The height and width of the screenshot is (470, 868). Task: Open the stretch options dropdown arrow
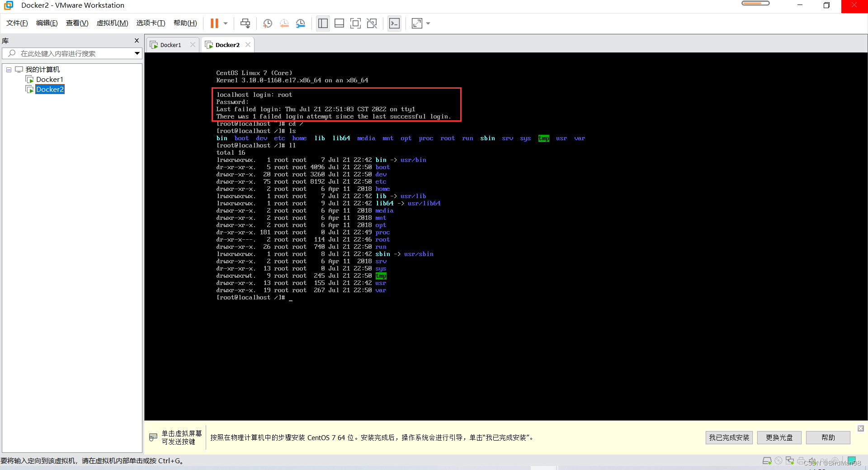(428, 24)
